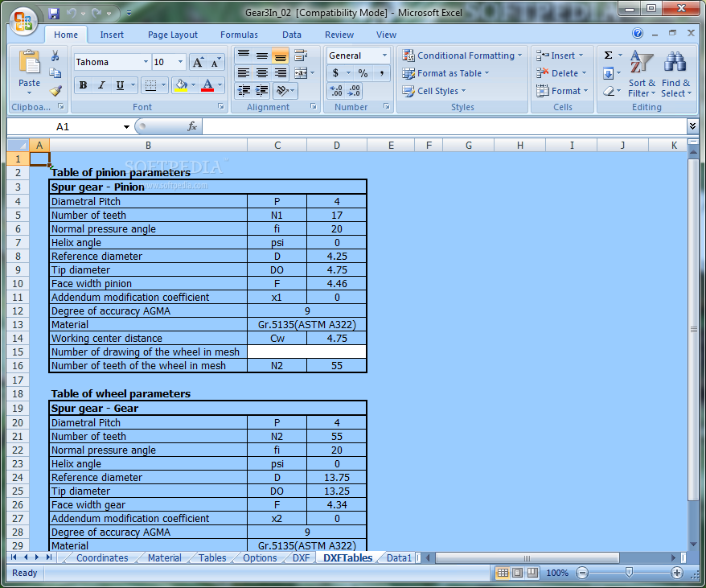The height and width of the screenshot is (588, 706).
Task: Click the Paste clipboard icon
Action: click(29, 62)
